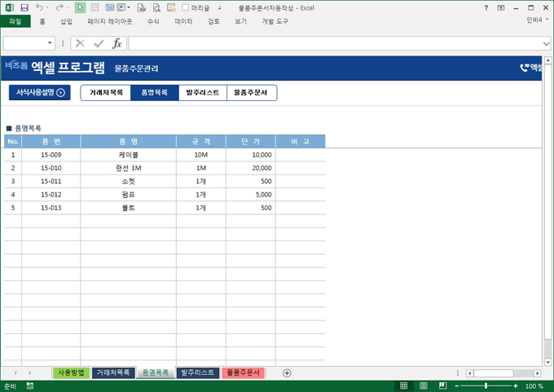554x392 pixels.
Task: Click the vertical scrollbar up arrow
Action: [547, 60]
